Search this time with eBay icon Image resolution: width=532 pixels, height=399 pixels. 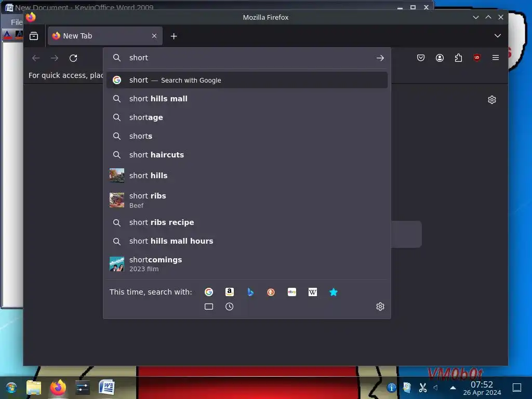292,292
